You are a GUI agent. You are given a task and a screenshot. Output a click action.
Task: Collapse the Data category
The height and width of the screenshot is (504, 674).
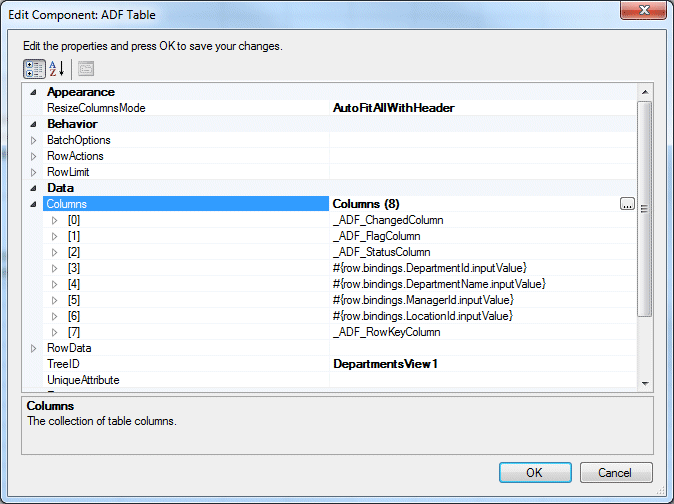34,188
